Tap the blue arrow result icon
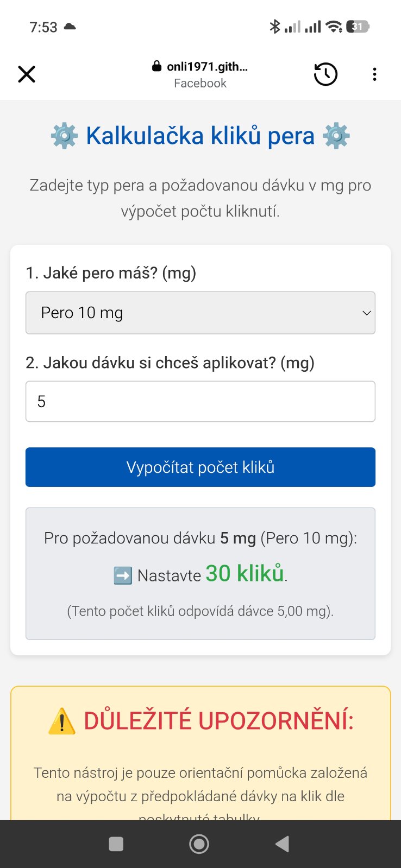This screenshot has width=401, height=868. [x=123, y=575]
